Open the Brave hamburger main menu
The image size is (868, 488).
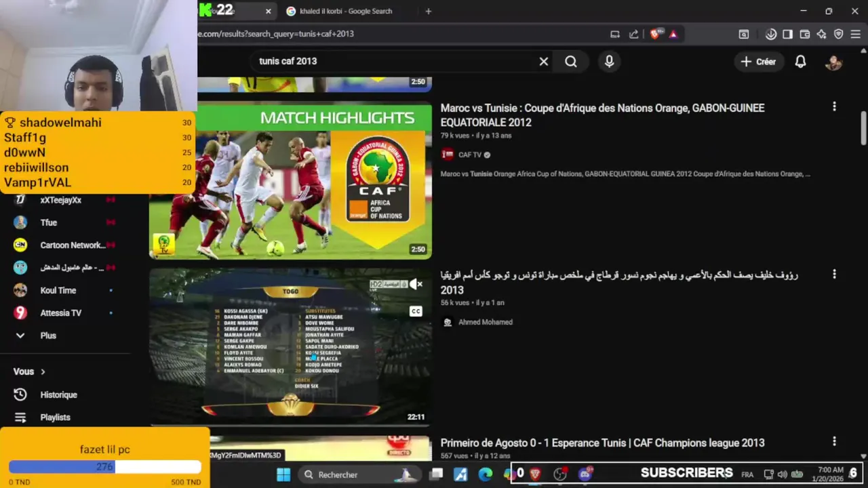tap(856, 34)
